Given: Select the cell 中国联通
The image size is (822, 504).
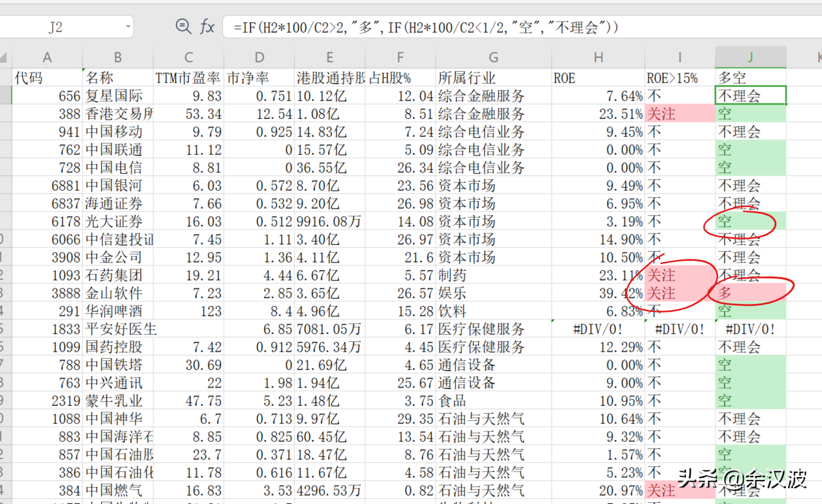Looking at the screenshot, I should (118, 150).
